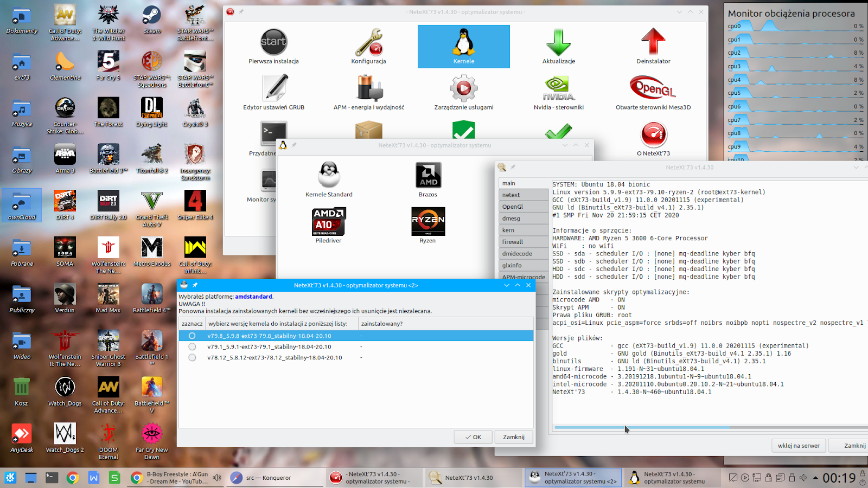Click the zainstalowany? column header
Image resolution: width=868 pixels, height=488 pixels.
445,324
